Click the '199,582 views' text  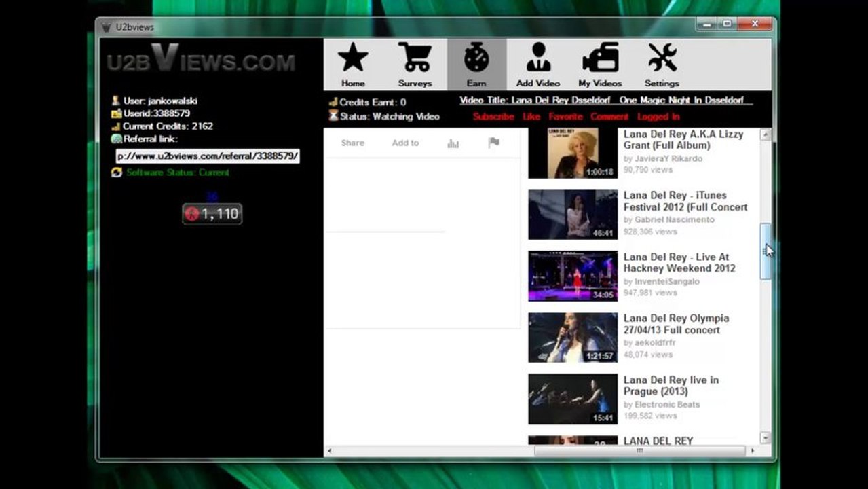tap(650, 416)
